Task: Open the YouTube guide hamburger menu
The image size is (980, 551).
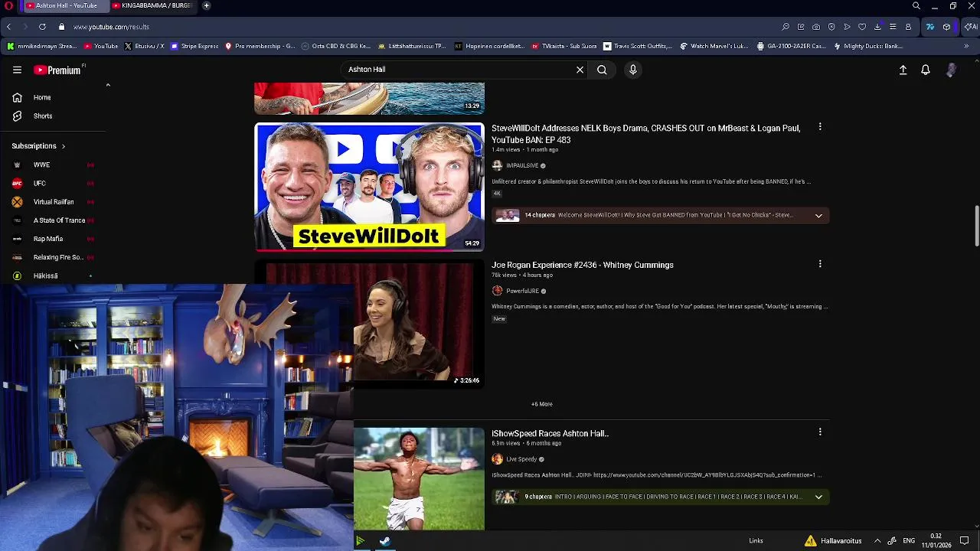Action: [x=17, y=70]
